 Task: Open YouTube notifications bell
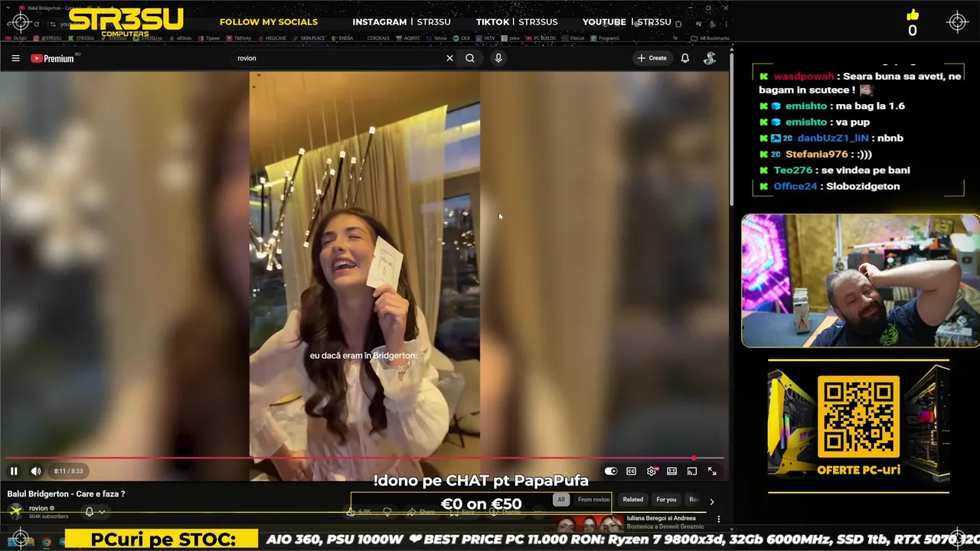[x=685, y=58]
